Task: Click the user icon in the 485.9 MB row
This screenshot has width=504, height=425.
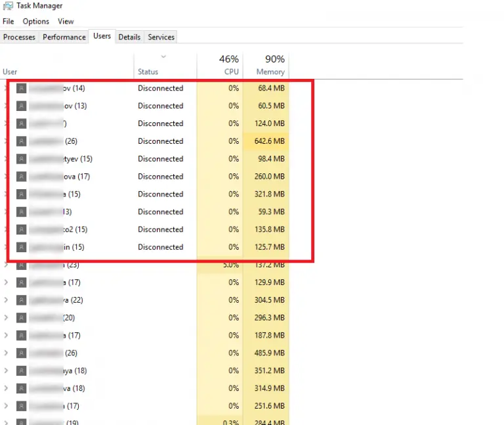Action: (21, 353)
